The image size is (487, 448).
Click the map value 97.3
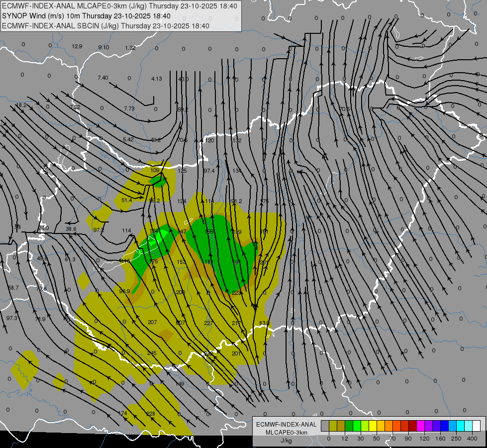(12, 318)
